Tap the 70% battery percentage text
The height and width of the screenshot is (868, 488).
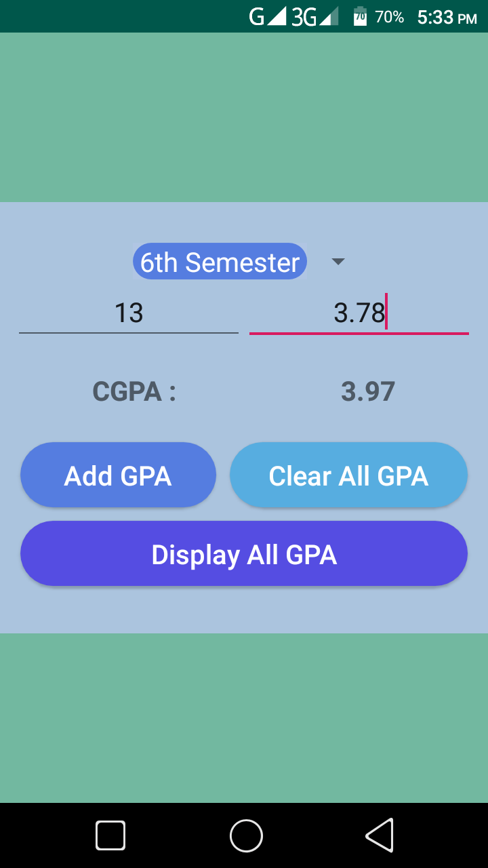(390, 17)
